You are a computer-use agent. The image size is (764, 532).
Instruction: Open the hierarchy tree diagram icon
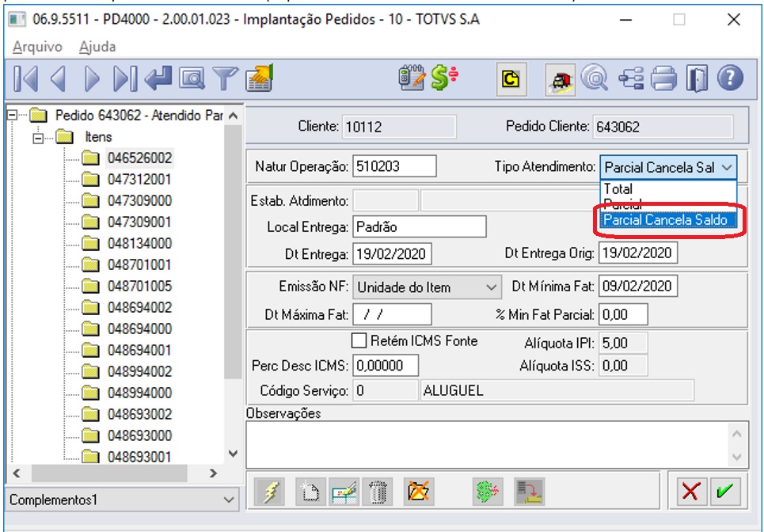pyautogui.click(x=630, y=79)
